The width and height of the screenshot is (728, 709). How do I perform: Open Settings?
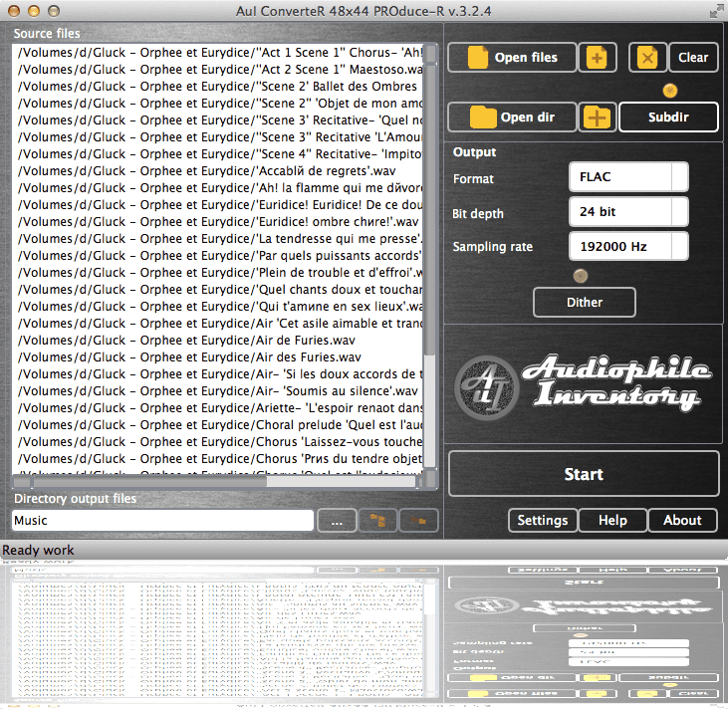coord(543,520)
